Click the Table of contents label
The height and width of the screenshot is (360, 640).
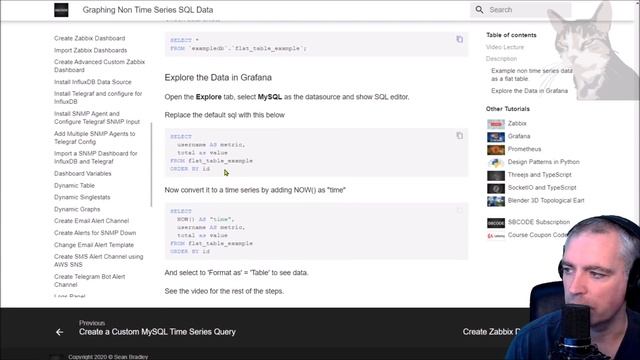tap(511, 35)
